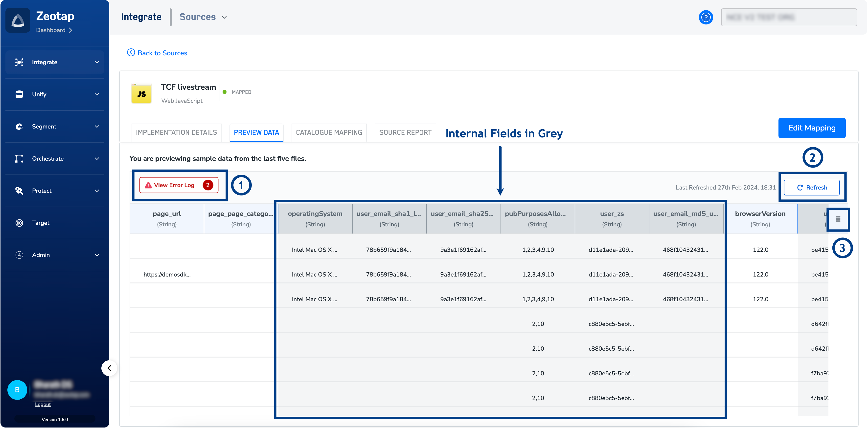Switch to Catalogue Mapping tab
The height and width of the screenshot is (428, 868).
(x=329, y=132)
